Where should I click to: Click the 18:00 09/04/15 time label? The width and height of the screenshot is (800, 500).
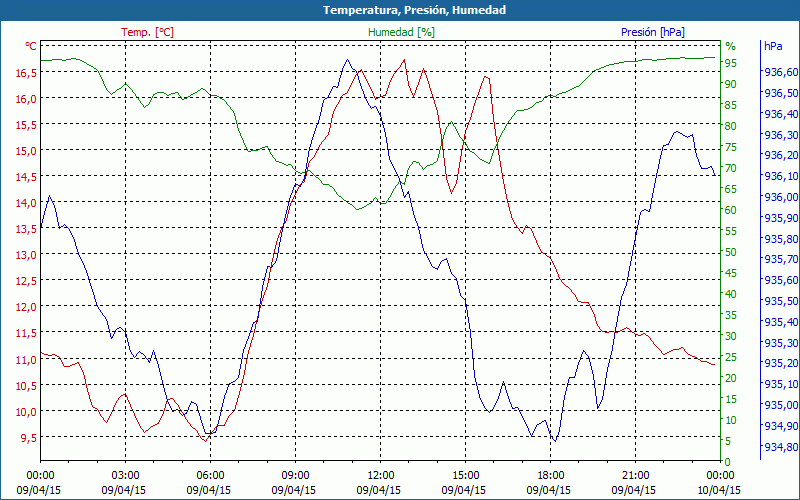[x=549, y=483]
